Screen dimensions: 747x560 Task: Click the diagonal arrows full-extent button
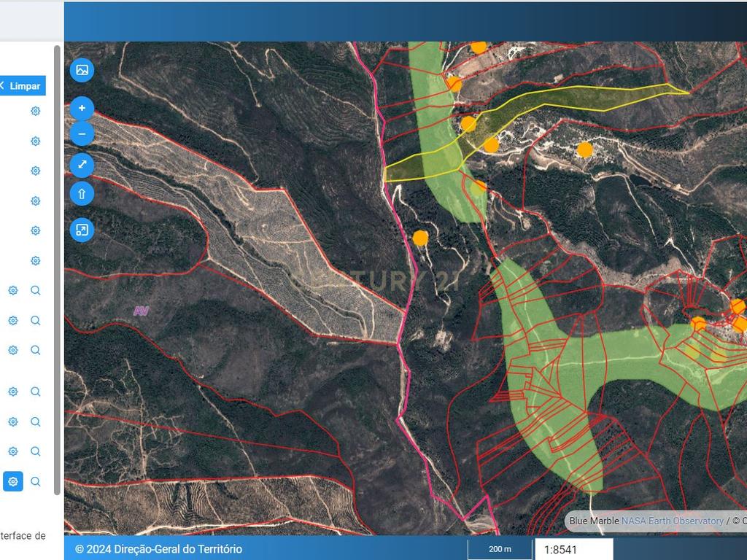point(82,165)
